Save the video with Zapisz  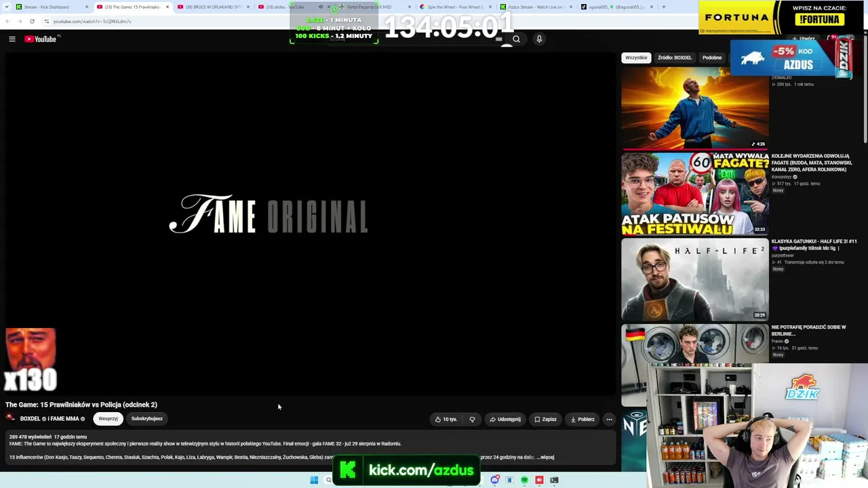pyautogui.click(x=545, y=419)
